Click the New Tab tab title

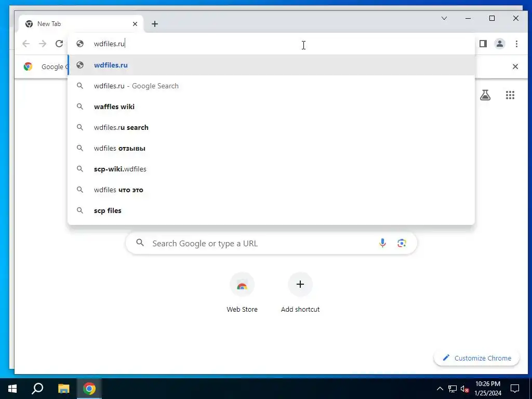click(49, 24)
